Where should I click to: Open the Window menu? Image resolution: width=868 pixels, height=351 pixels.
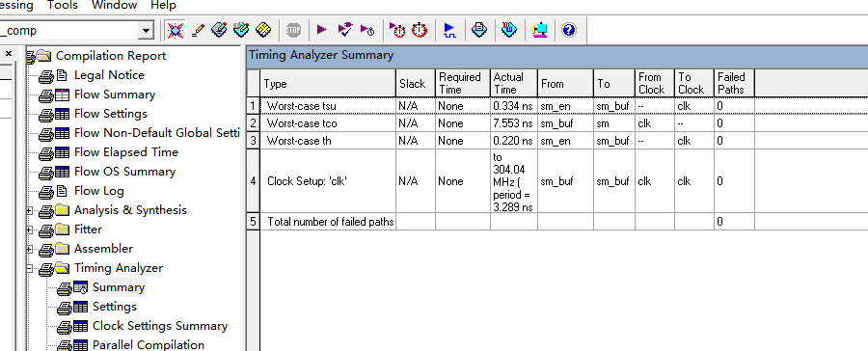pos(114,6)
